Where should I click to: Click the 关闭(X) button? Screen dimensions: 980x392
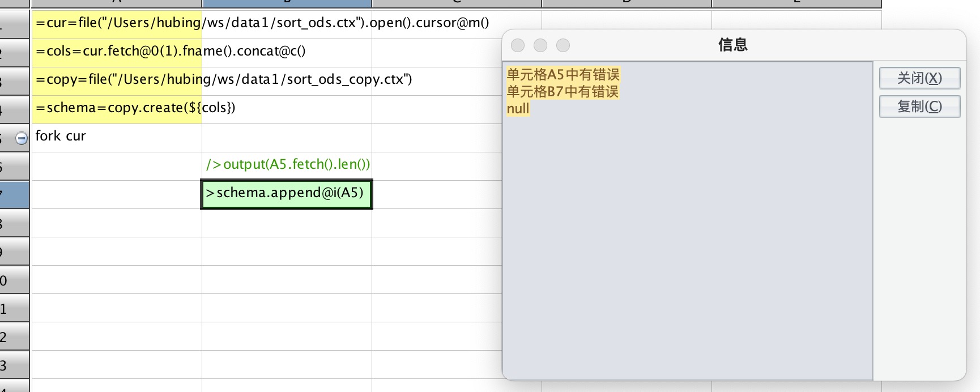click(x=919, y=78)
